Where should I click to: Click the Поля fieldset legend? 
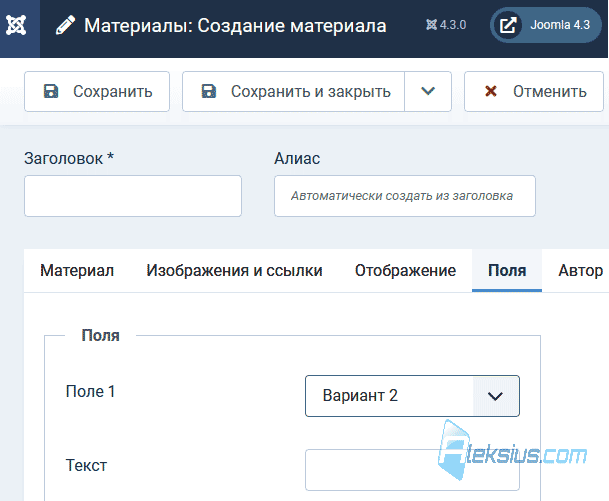point(100,335)
